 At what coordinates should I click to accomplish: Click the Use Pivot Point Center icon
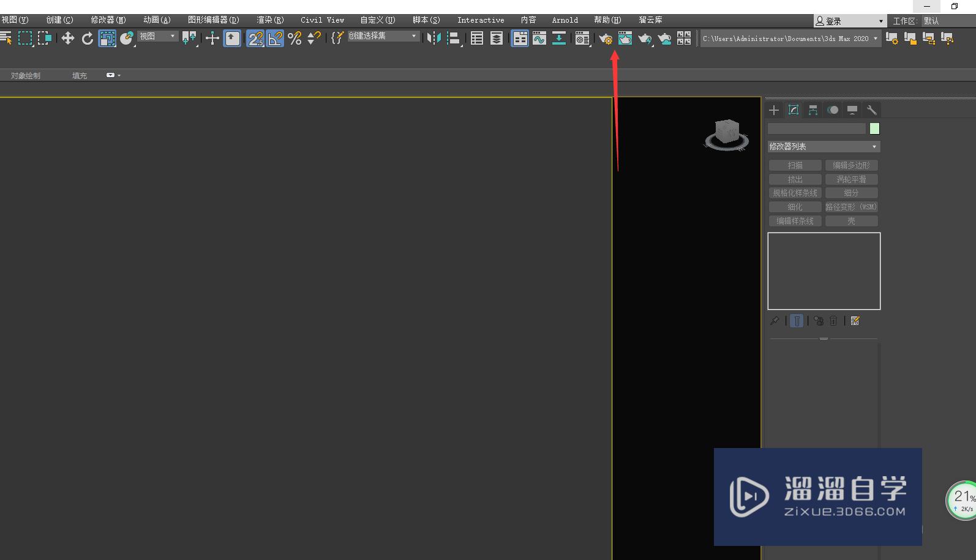coord(189,39)
